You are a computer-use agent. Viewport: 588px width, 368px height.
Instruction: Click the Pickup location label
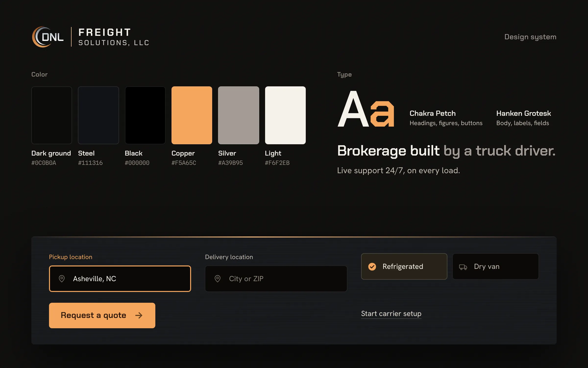tap(71, 257)
